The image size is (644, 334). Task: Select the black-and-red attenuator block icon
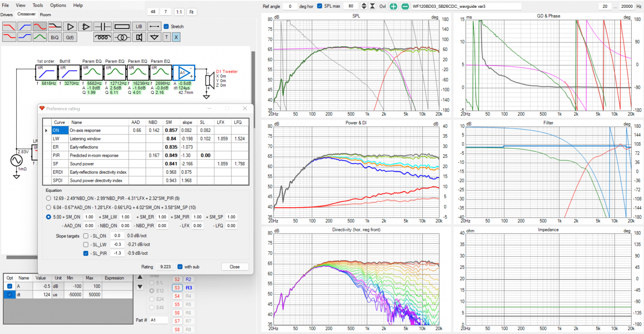click(55, 26)
